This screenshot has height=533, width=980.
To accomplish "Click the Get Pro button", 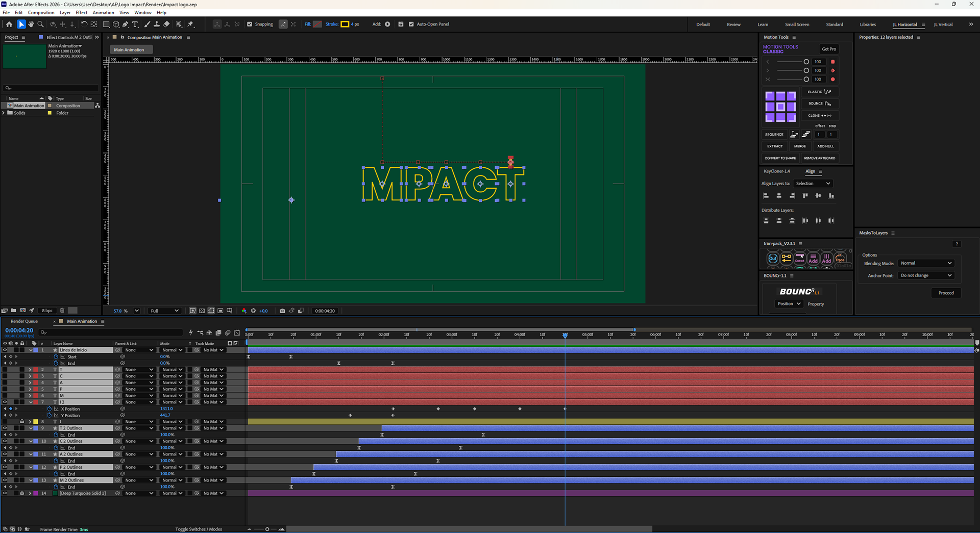I will coord(829,49).
